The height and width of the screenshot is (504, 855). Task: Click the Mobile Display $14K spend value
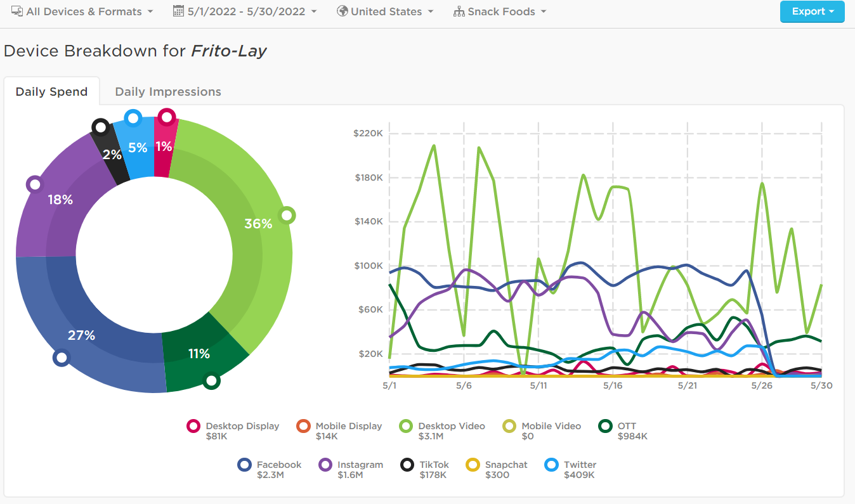[x=327, y=436]
